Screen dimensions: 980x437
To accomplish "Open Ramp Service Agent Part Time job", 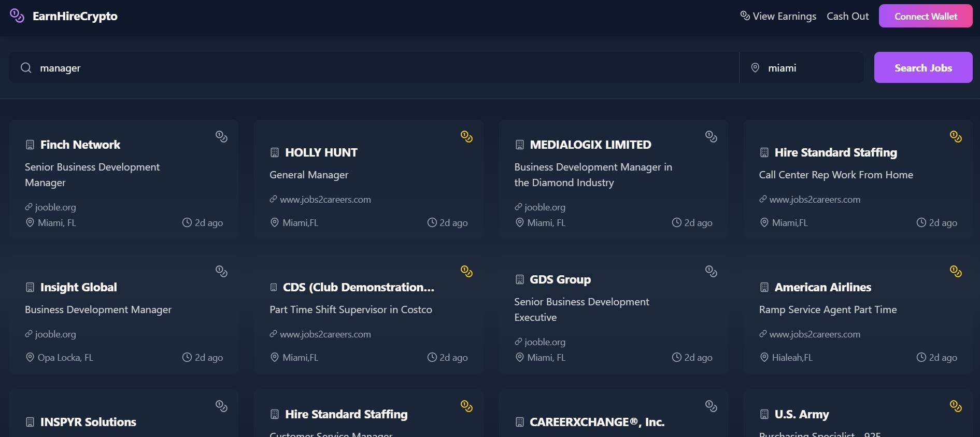I will coord(828,309).
